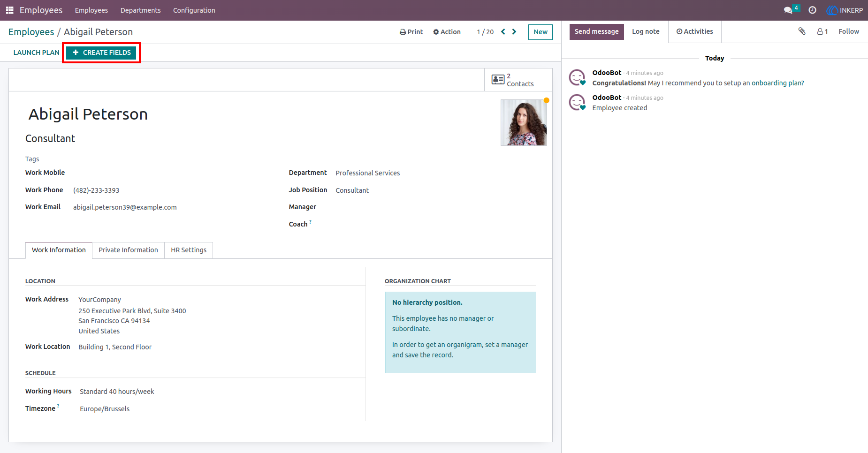Select the Work Information tab

click(x=59, y=250)
